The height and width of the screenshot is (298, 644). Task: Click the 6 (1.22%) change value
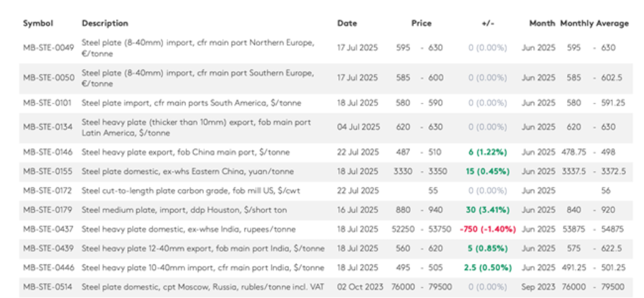[x=488, y=152]
